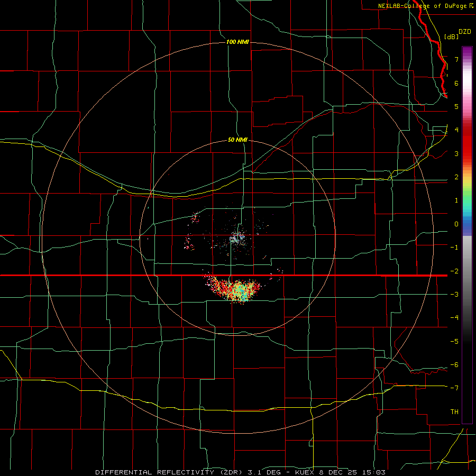This screenshot has width=476, height=476.
Task: Click the 5 dB tick on the color scale
Action: (x=456, y=106)
